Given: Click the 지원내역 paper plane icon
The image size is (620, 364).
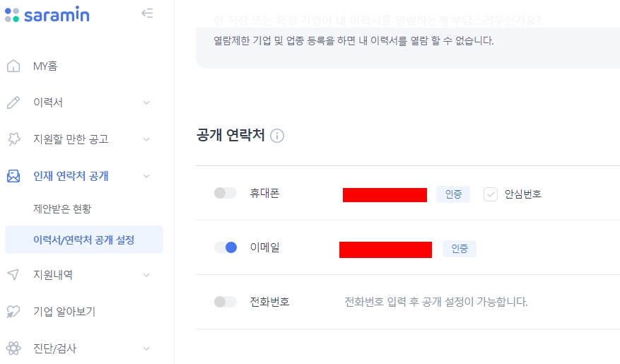Looking at the screenshot, I should click(x=13, y=275).
